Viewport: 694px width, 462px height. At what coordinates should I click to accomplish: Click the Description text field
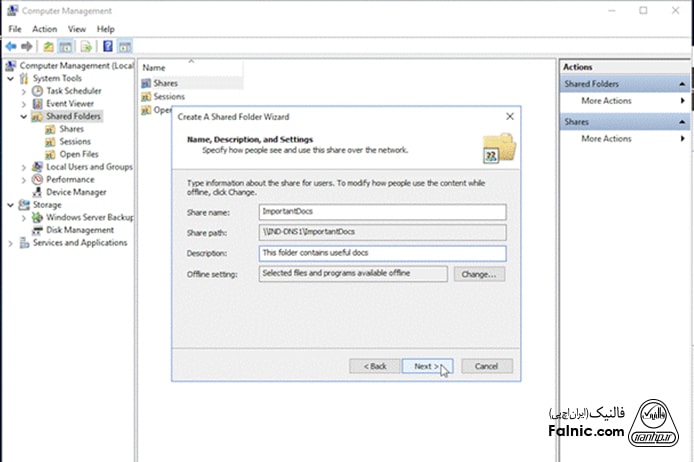pyautogui.click(x=382, y=253)
